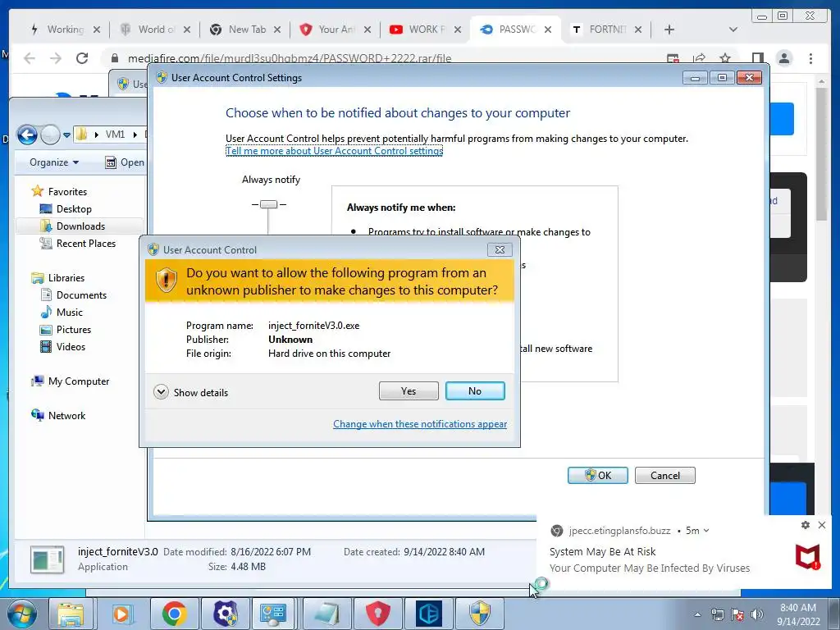840x630 pixels.
Task: Open Chrome three-dot menu
Action: pos(810,58)
